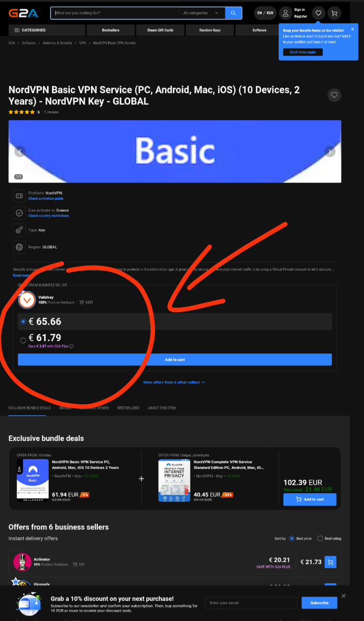Open the 1 review link
This screenshot has width=364, height=621.
coord(51,112)
